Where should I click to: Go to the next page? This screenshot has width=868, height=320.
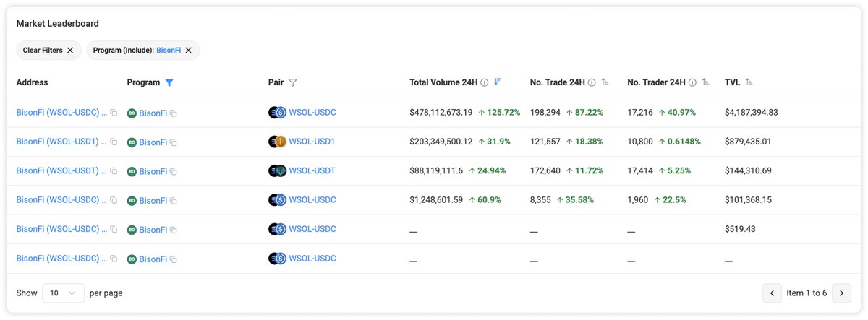pyautogui.click(x=841, y=293)
